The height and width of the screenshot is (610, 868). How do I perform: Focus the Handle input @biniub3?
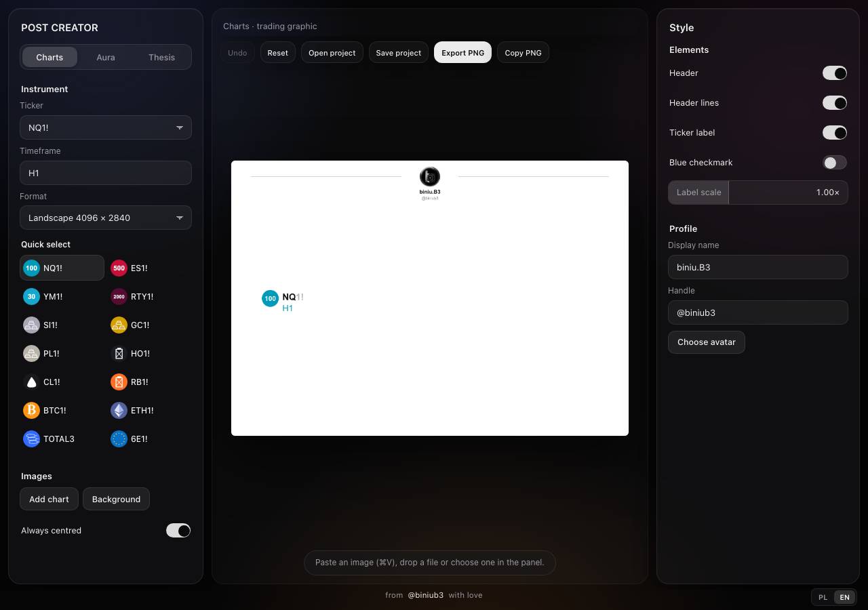[x=758, y=312]
